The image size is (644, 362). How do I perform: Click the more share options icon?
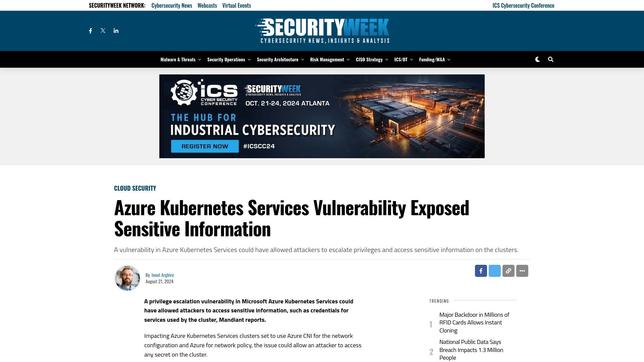point(522,270)
